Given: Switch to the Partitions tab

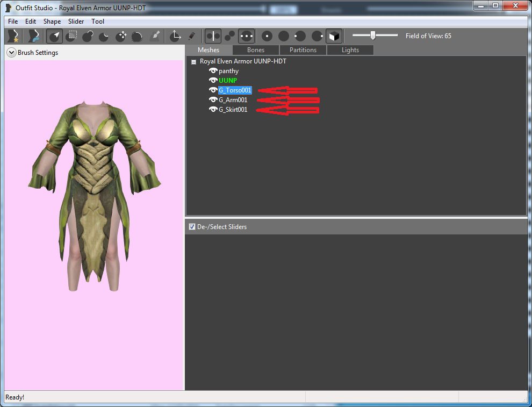Looking at the screenshot, I should (x=303, y=50).
